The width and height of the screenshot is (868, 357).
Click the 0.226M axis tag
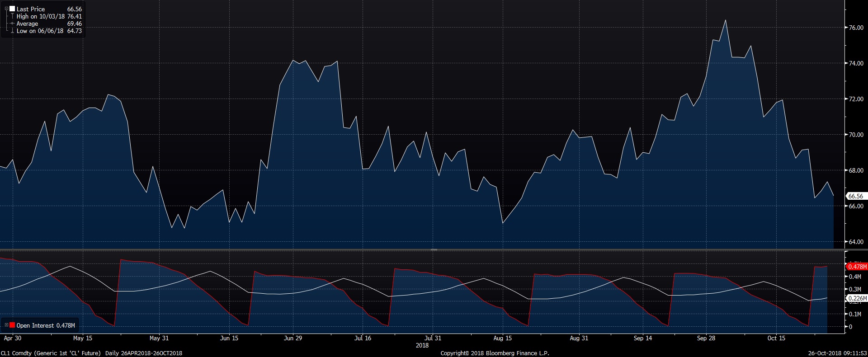click(857, 298)
